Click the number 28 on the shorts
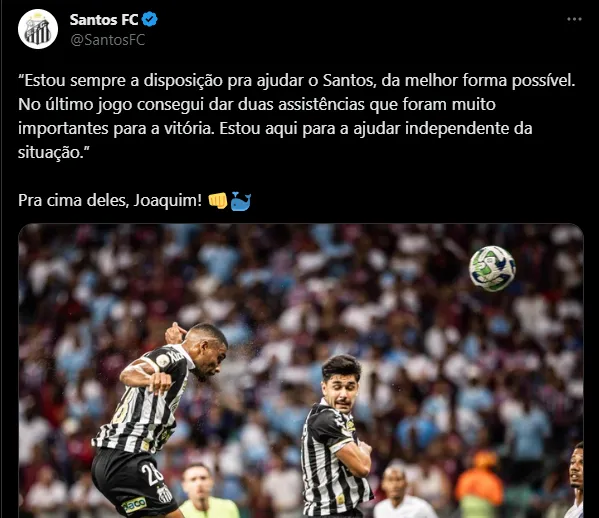Image resolution: width=599 pixels, height=518 pixels. [152, 474]
